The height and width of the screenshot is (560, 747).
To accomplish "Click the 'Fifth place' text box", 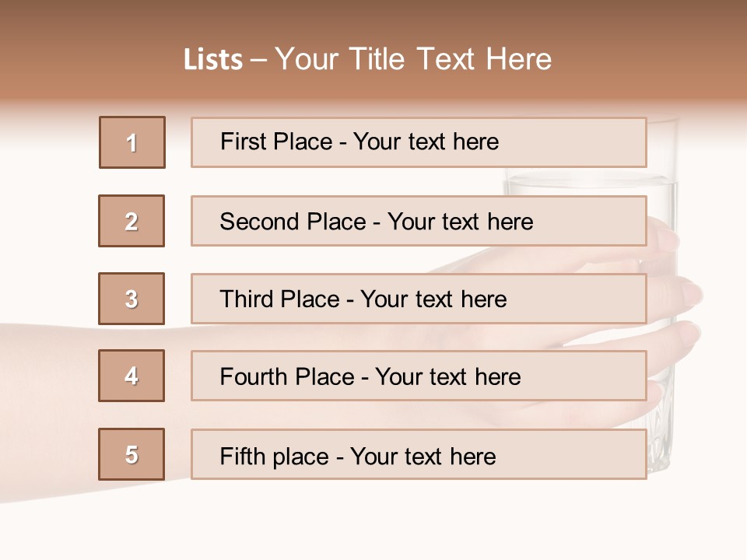I will (419, 454).
